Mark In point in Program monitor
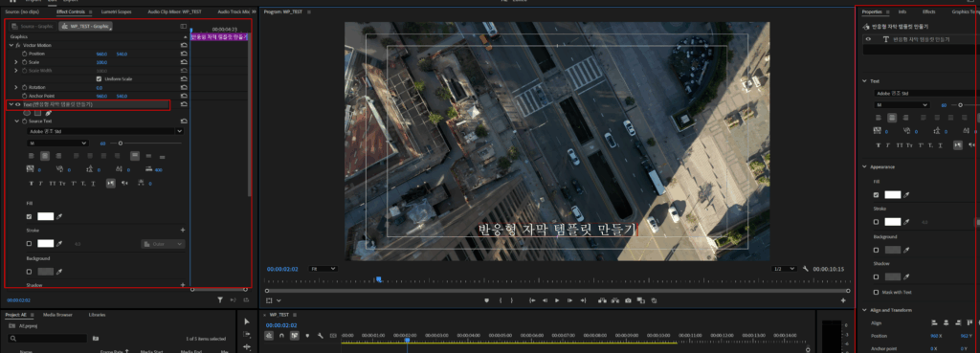 (501, 300)
